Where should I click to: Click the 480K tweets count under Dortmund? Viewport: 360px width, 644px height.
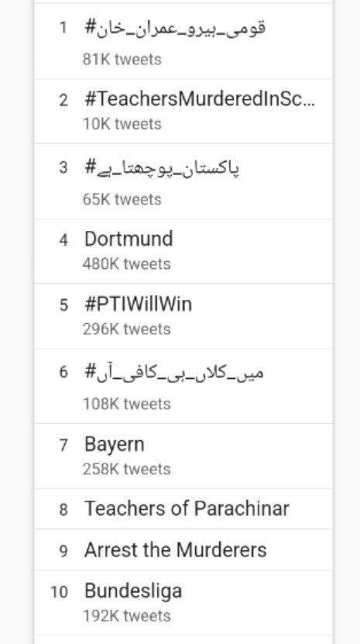coord(126,264)
